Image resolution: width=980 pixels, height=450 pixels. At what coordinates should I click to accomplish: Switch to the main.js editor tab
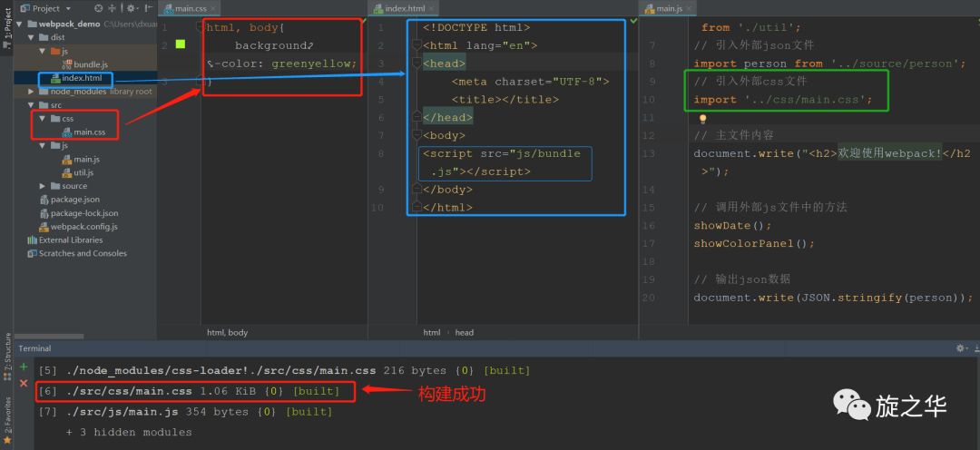pyautogui.click(x=668, y=9)
